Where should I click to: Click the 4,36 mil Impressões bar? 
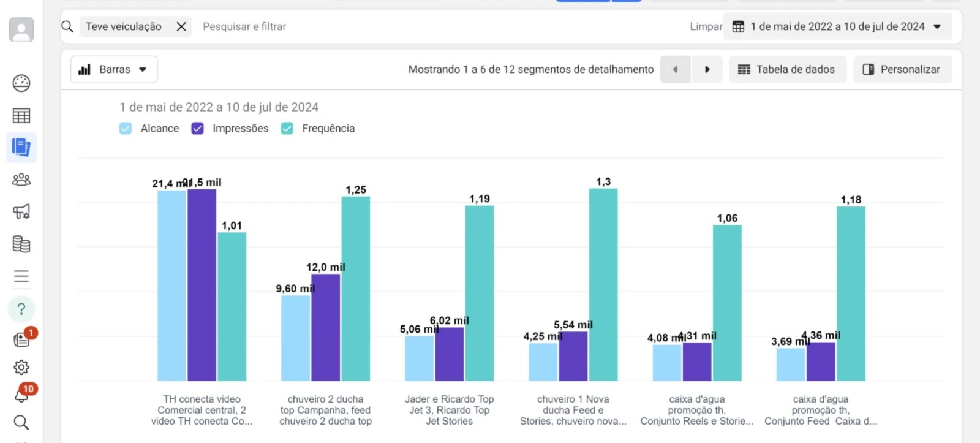821,362
